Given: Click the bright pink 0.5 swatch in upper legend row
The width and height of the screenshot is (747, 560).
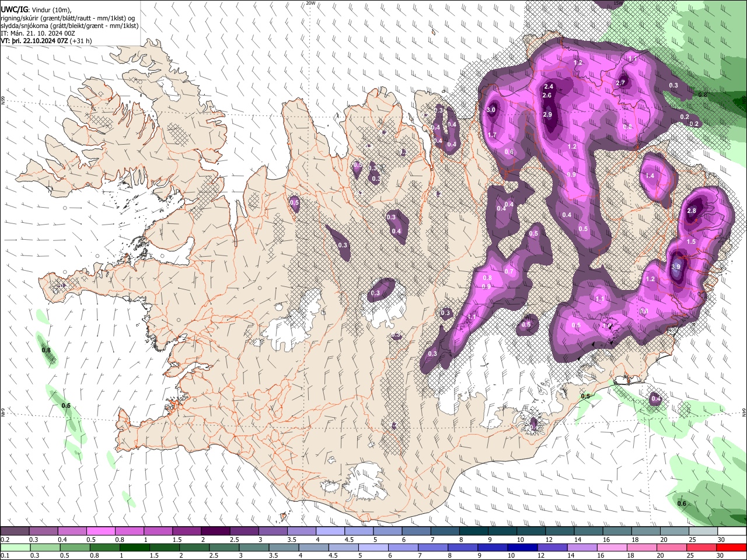Looking at the screenshot, I should 100,531.
